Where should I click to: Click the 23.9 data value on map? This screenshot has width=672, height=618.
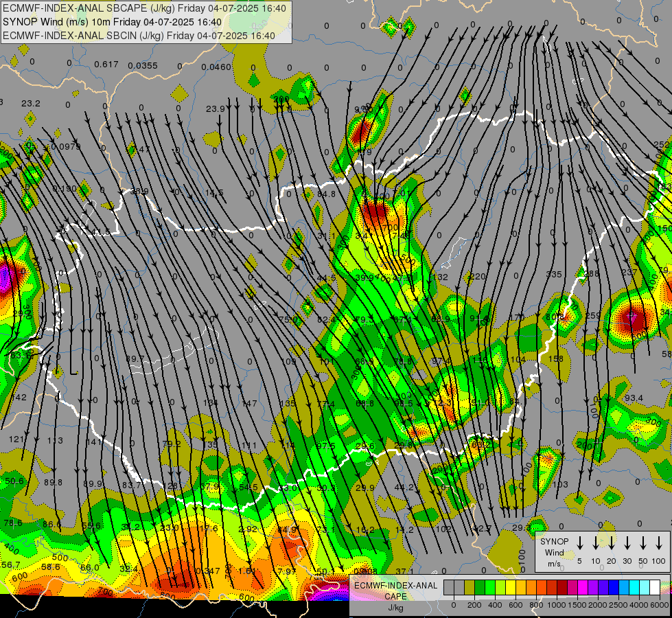tap(216, 109)
